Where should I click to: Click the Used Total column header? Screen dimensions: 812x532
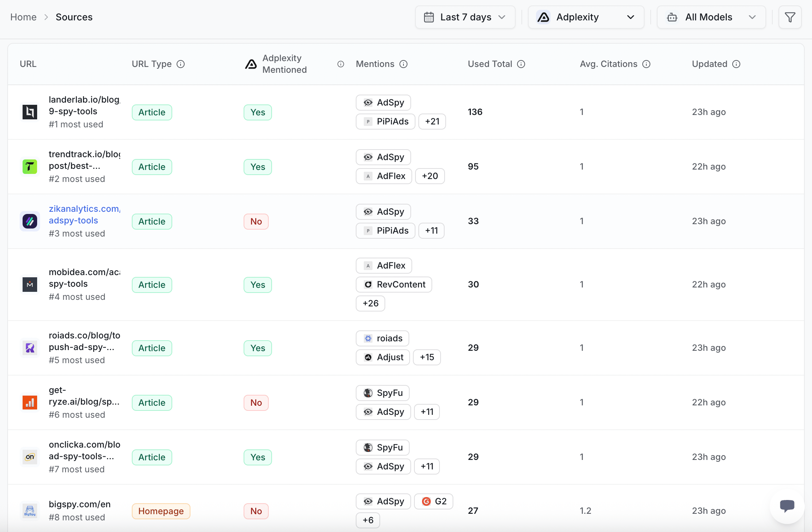(490, 64)
